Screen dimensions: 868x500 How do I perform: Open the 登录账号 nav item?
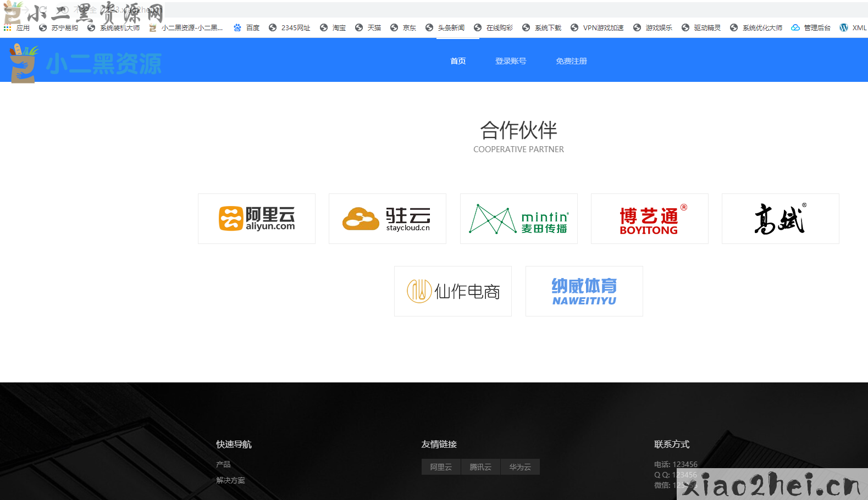511,61
